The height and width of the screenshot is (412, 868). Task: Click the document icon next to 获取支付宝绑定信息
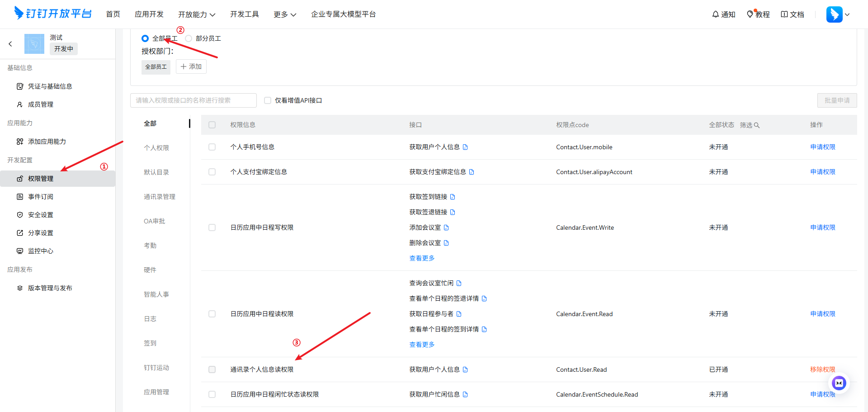472,172
